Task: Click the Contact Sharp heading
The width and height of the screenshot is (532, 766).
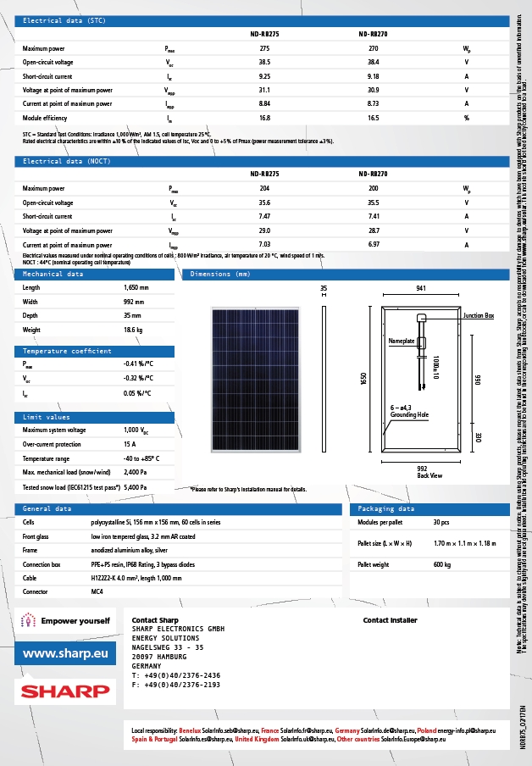Action: pos(155,620)
